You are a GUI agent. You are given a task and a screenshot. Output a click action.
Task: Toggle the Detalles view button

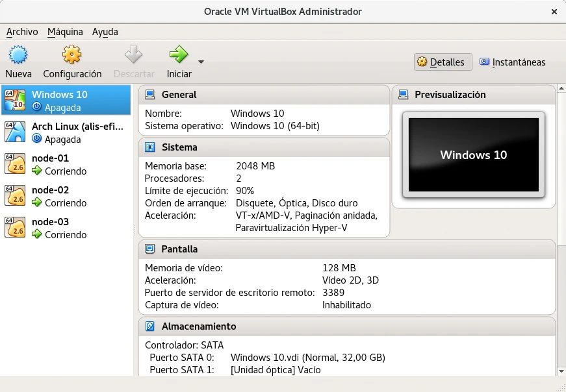pos(443,62)
